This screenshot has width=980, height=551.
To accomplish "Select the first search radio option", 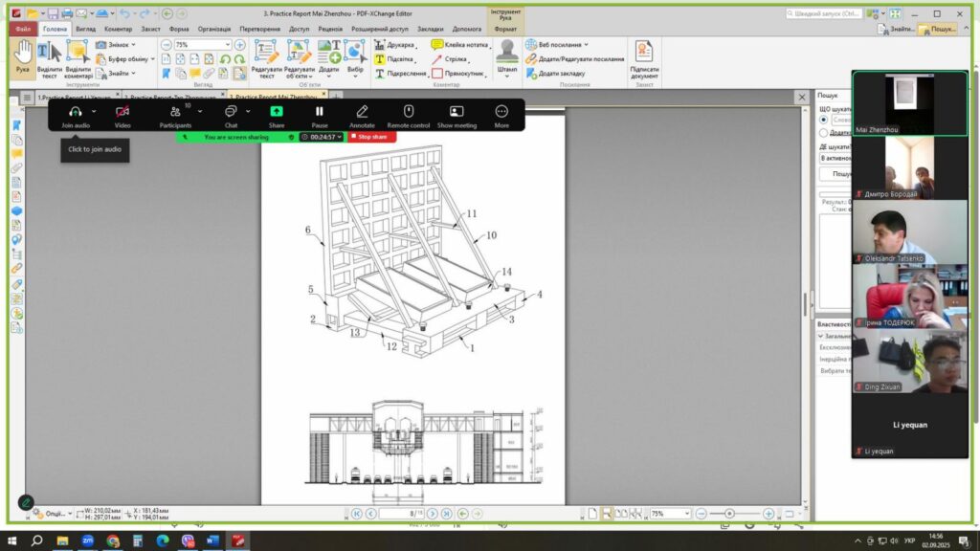I will coord(823,120).
